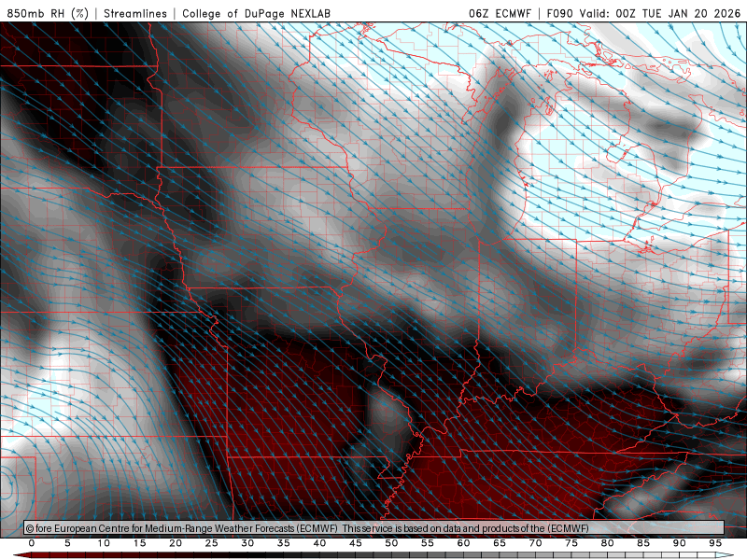Click the "25" value on the color scale

point(212,543)
